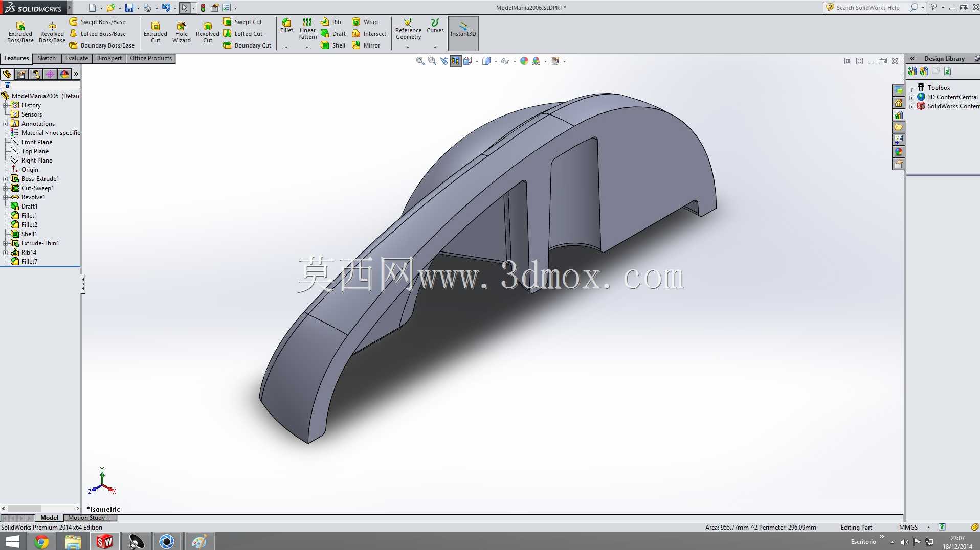Click the volume icon in system tray

coord(904,542)
